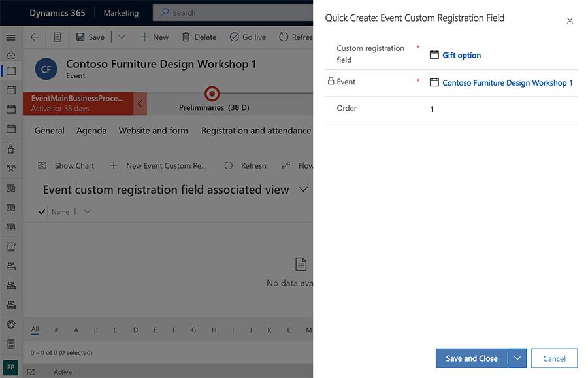Click the Refresh icon in subgrid toolbar
588x378 pixels.
[x=228, y=166]
